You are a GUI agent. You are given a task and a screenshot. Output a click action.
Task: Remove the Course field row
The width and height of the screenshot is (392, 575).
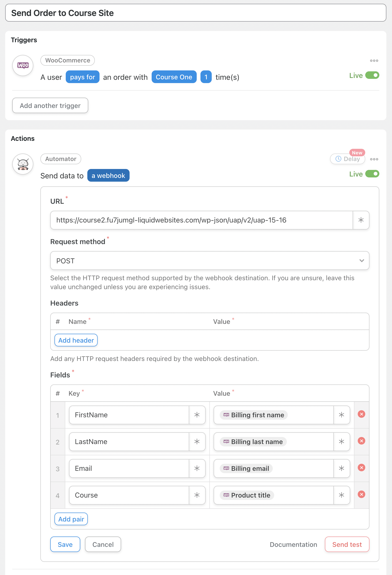(x=361, y=494)
